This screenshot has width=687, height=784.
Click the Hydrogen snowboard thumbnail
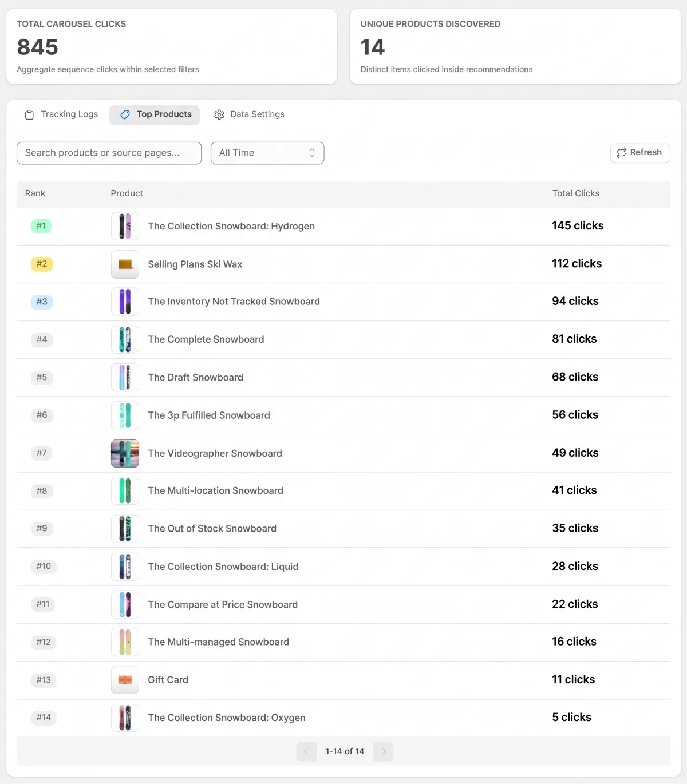(125, 226)
